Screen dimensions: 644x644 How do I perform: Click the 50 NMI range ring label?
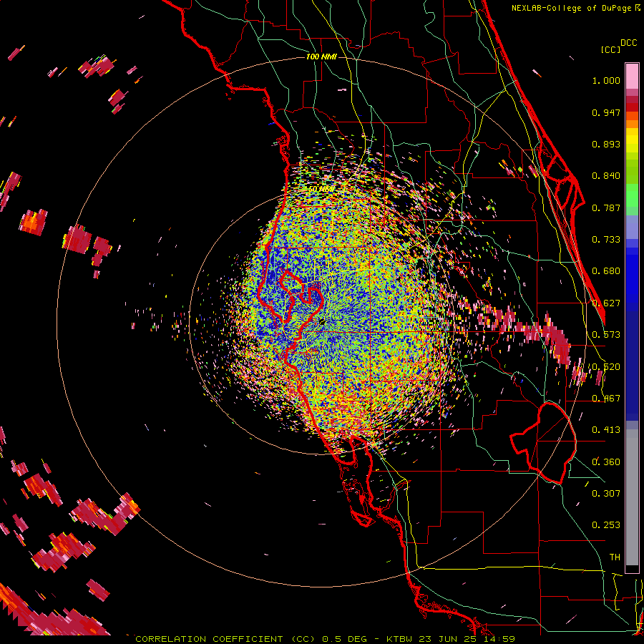(321, 190)
